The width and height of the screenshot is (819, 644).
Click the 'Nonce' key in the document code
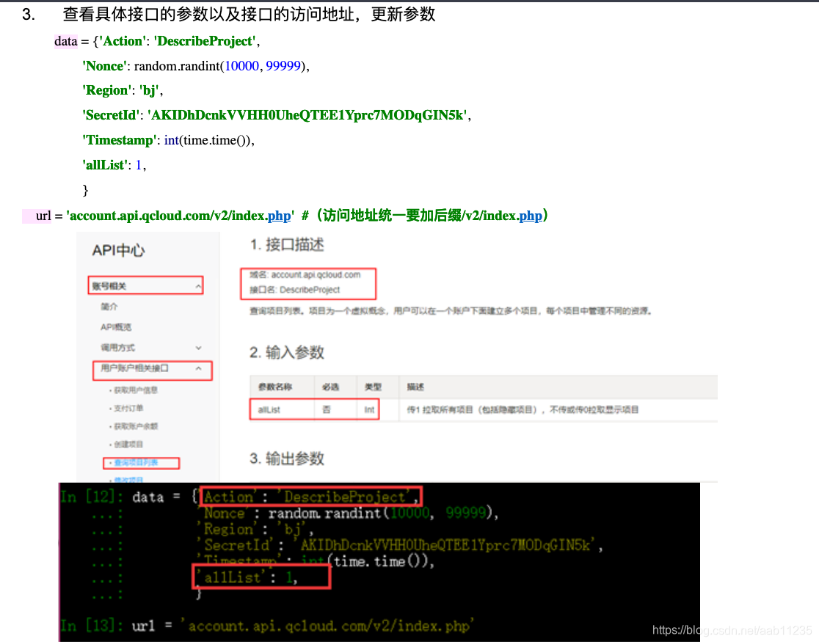point(104,66)
